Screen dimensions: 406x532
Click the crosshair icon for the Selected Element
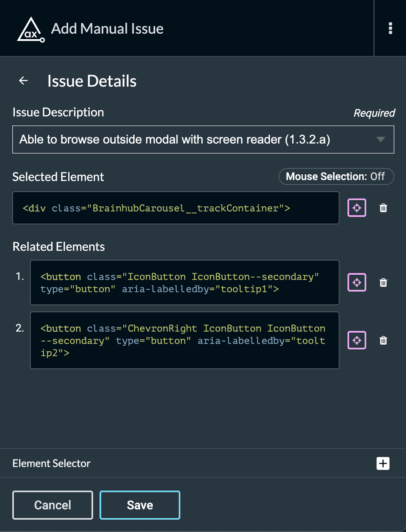pos(356,207)
